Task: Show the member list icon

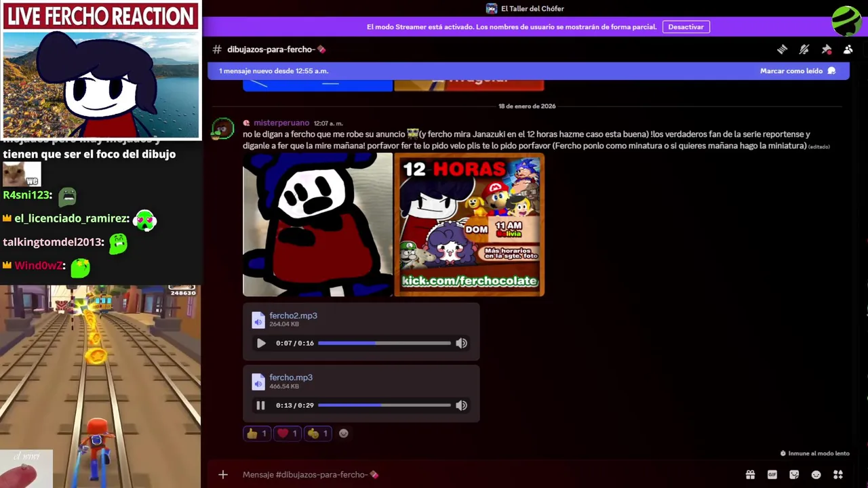Action: pos(848,49)
